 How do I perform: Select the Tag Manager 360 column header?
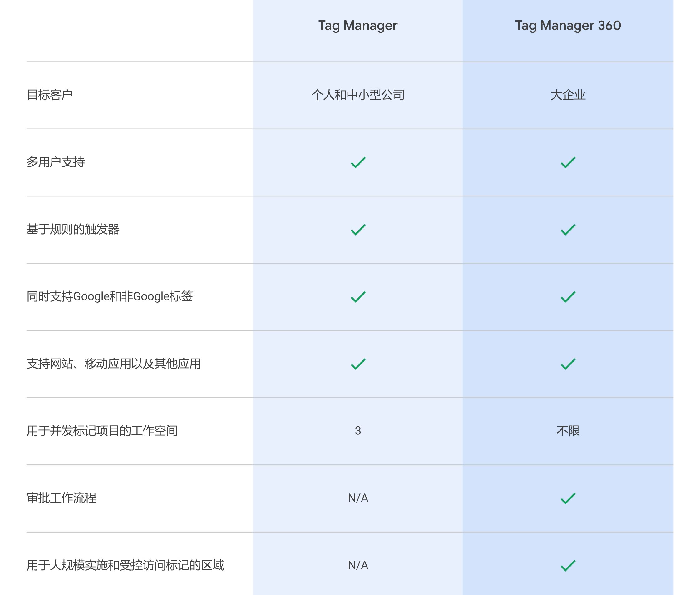[568, 26]
